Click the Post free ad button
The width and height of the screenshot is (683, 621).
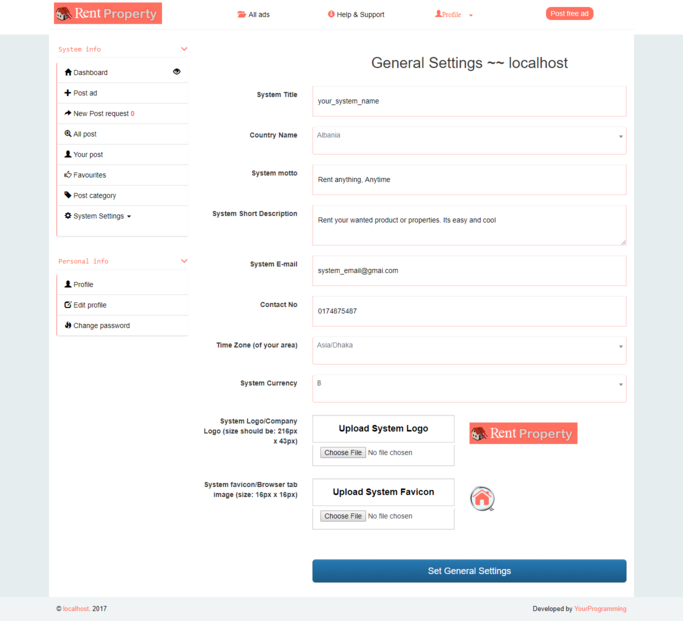pyautogui.click(x=569, y=14)
